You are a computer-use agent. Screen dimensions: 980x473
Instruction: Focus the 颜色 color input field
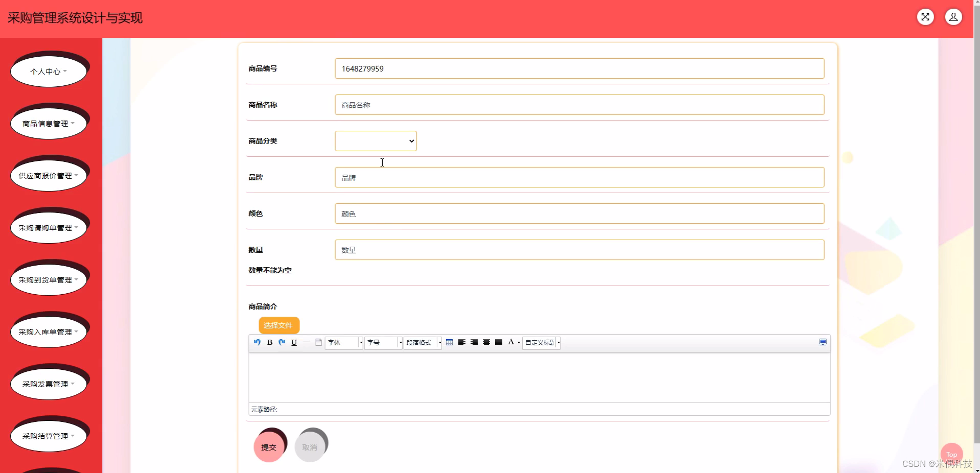[579, 214]
